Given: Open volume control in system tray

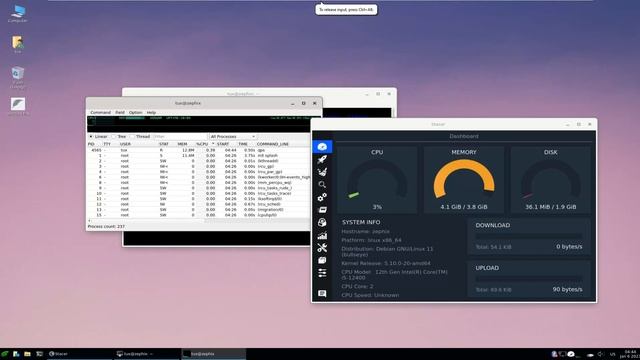Looking at the screenshot, I should 601,354.
